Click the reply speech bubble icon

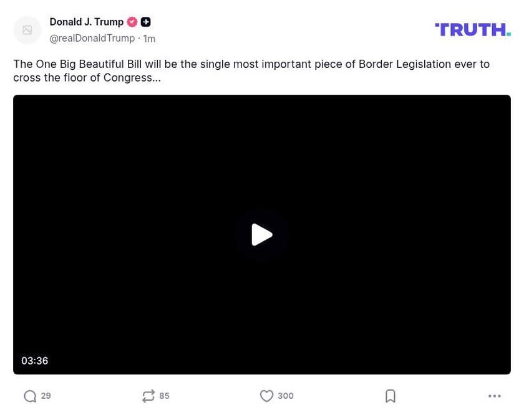tap(29, 396)
